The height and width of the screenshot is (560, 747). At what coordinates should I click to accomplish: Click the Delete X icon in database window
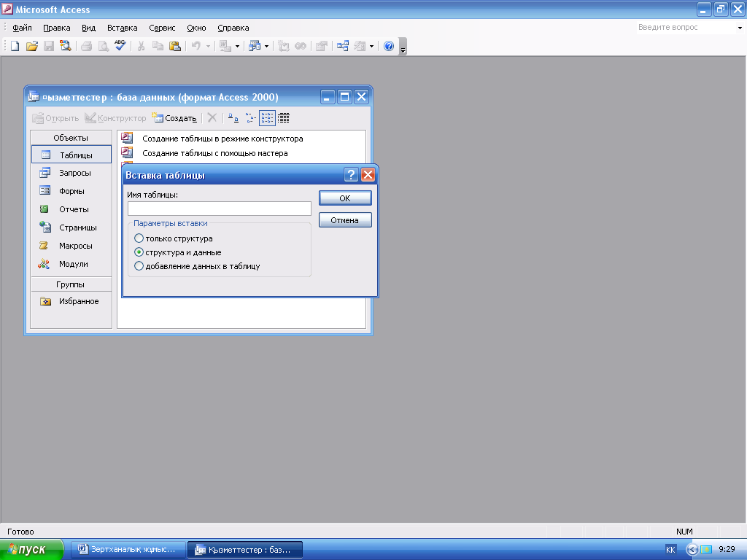coord(212,117)
